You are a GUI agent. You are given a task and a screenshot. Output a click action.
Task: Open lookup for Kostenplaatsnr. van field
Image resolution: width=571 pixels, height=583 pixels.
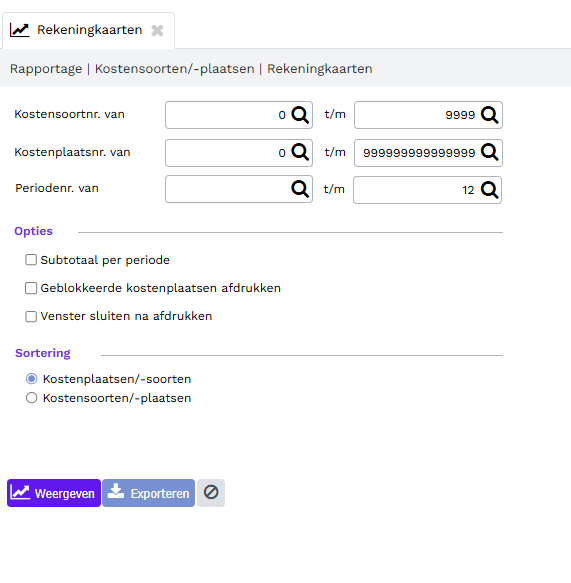click(x=300, y=152)
